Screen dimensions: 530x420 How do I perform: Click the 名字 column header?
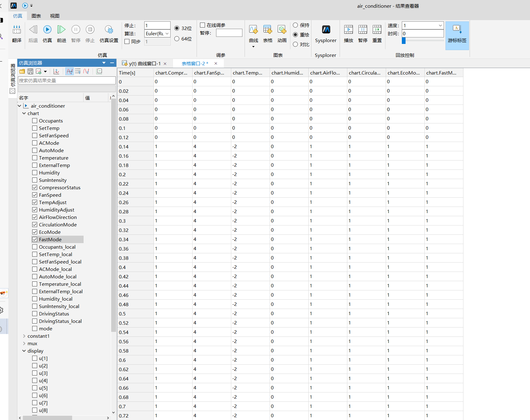(x=50, y=98)
